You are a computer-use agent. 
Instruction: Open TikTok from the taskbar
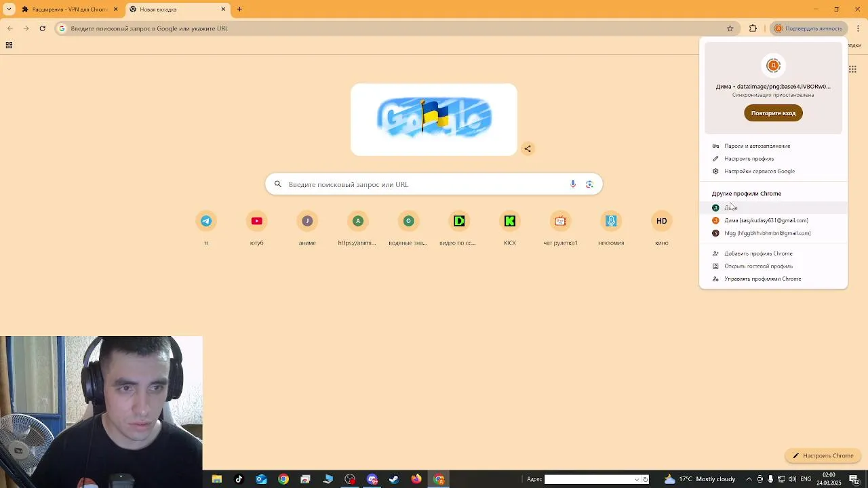click(239, 479)
